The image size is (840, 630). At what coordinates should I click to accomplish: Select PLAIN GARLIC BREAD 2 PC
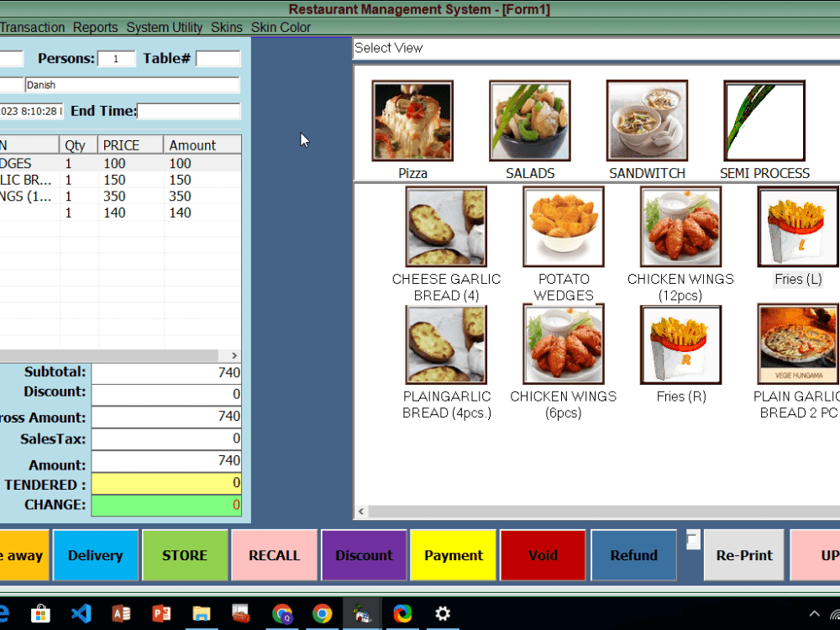coord(796,343)
